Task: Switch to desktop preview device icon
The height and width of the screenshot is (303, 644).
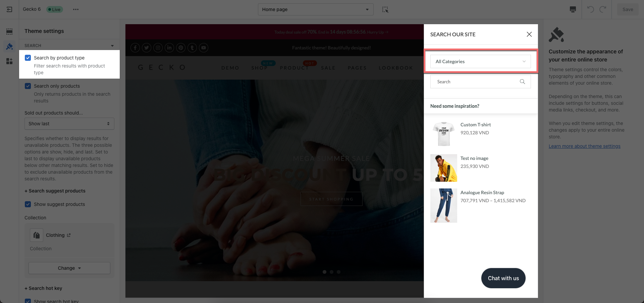Action: (x=573, y=9)
